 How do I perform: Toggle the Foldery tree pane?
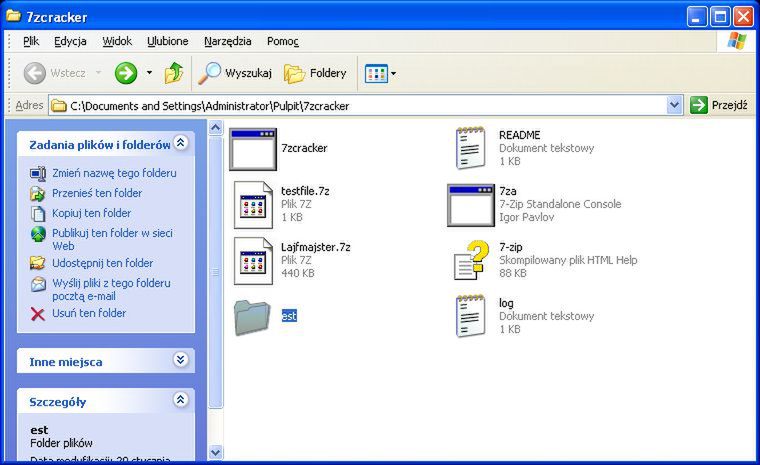click(315, 73)
